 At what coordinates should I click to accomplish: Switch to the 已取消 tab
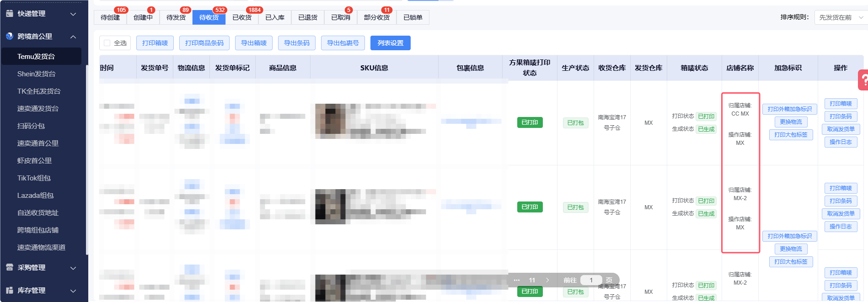coord(341,17)
